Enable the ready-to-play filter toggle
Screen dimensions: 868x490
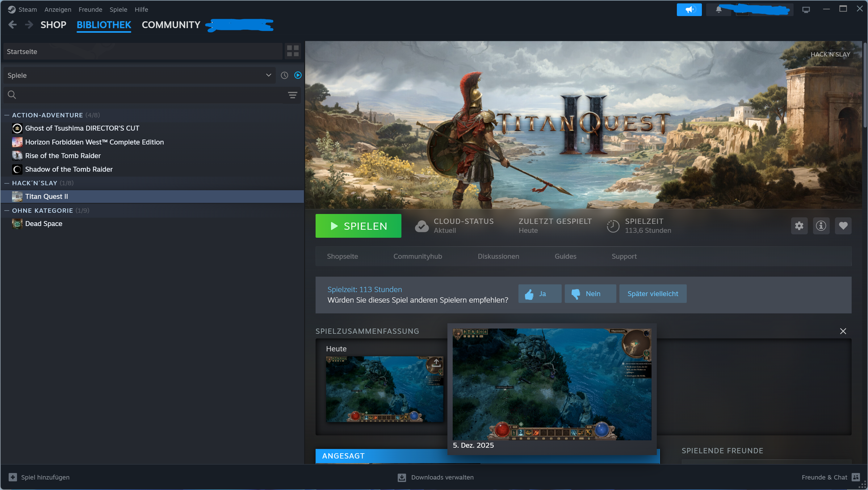(298, 75)
